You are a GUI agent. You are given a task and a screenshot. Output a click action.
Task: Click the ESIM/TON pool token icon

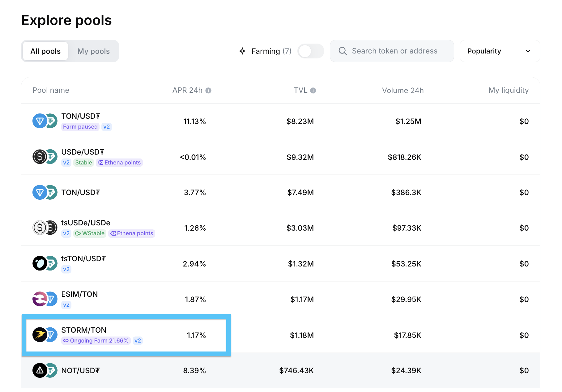click(x=45, y=299)
